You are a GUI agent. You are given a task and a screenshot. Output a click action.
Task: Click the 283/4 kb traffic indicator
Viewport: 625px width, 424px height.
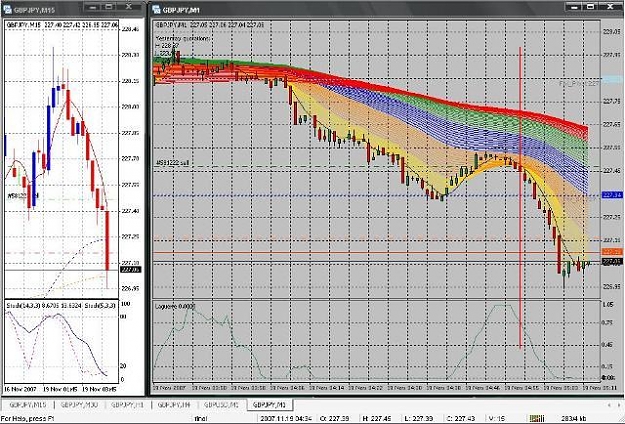(x=576, y=418)
